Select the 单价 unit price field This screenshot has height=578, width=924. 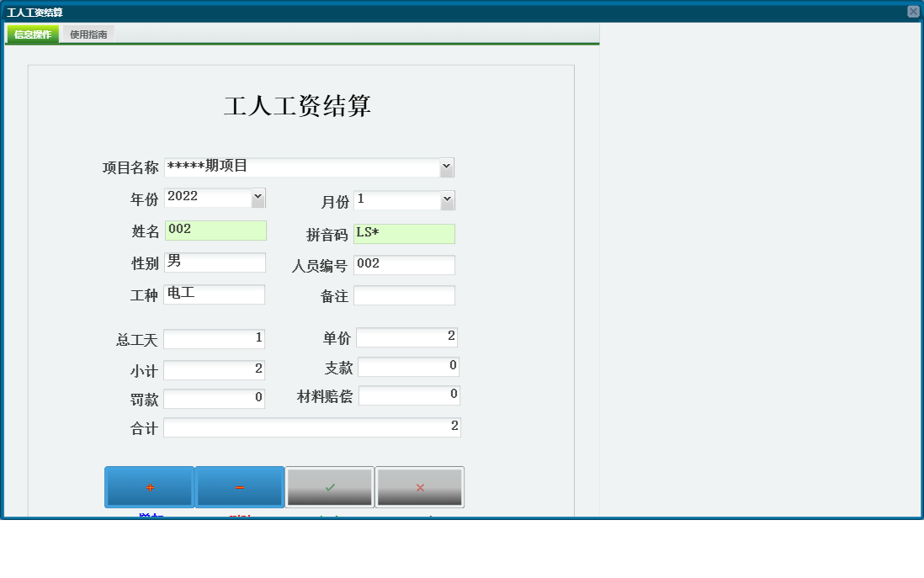pos(407,337)
